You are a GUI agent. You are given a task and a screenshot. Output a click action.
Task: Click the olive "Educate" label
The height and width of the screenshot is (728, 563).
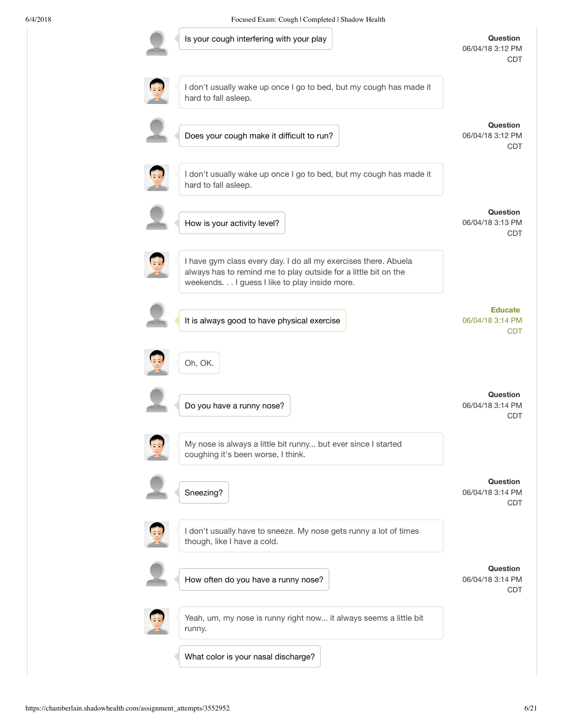(x=505, y=310)
